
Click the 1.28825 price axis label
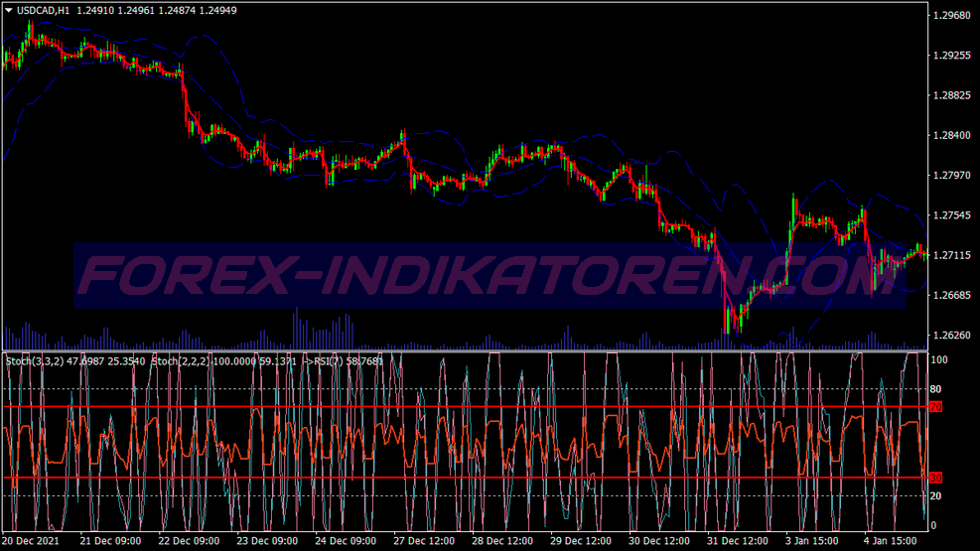pyautogui.click(x=952, y=95)
